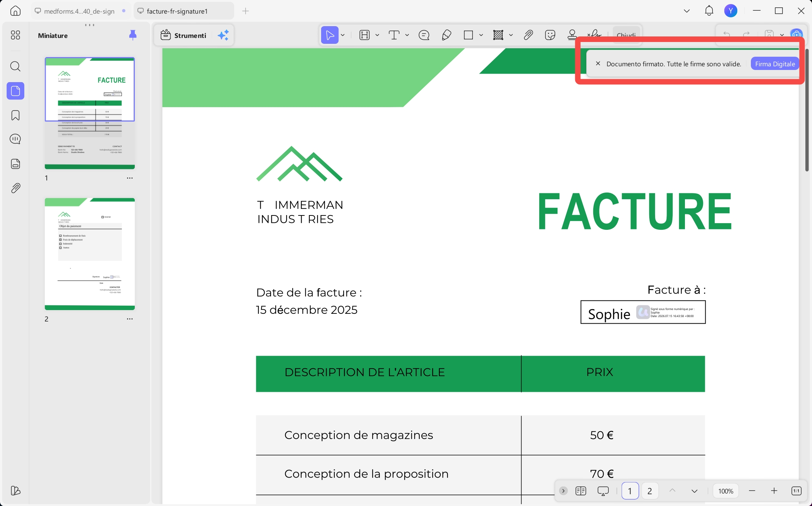Image resolution: width=812 pixels, height=506 pixels.
Task: Select page 2 thumbnail
Action: (x=89, y=254)
